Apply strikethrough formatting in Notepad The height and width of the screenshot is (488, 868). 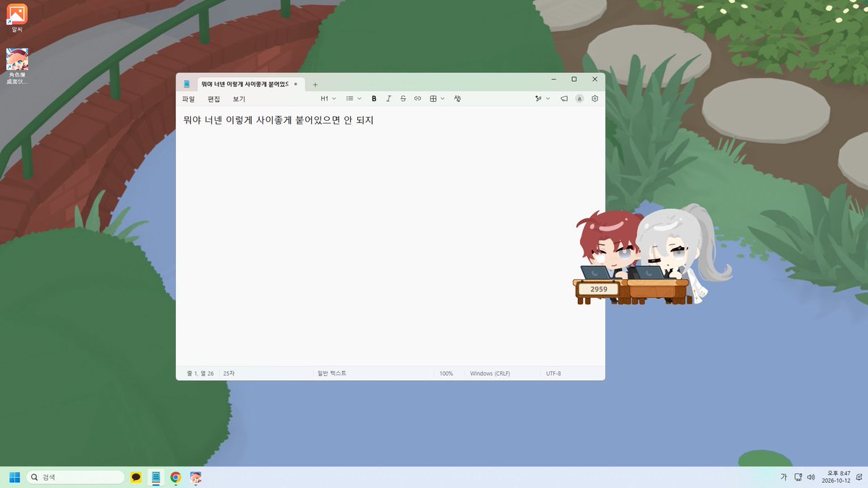(403, 98)
